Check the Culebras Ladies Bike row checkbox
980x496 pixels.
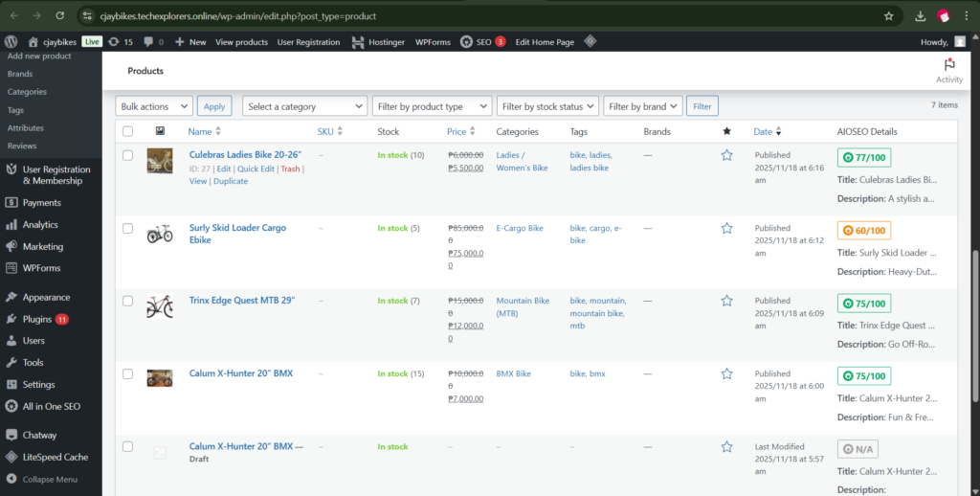click(128, 155)
